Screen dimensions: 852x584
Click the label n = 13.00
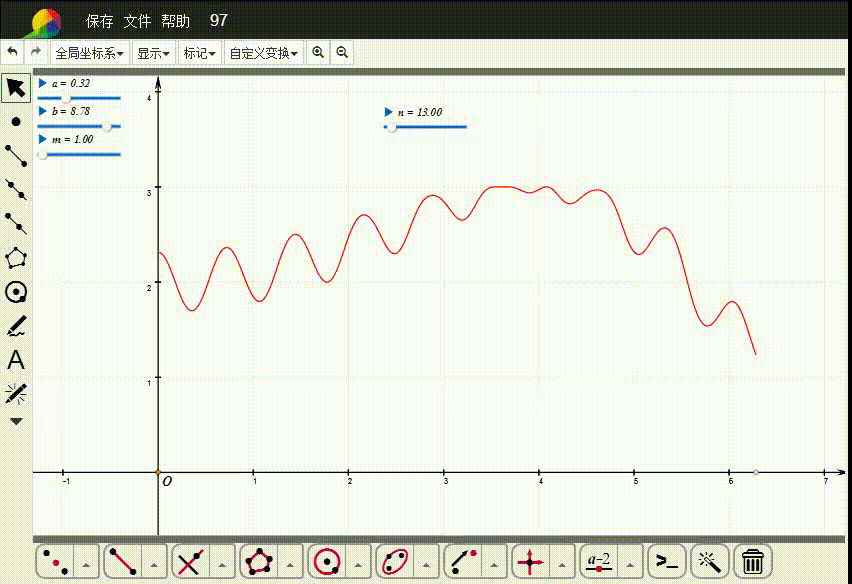[x=420, y=112]
